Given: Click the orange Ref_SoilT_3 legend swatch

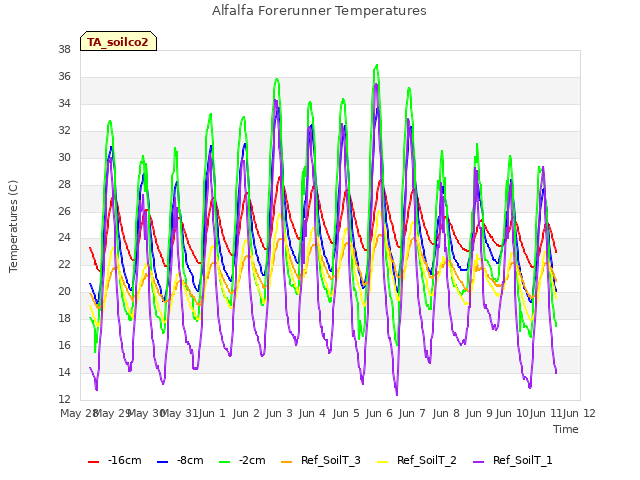Looking at the screenshot, I should pyautogui.click(x=287, y=462).
